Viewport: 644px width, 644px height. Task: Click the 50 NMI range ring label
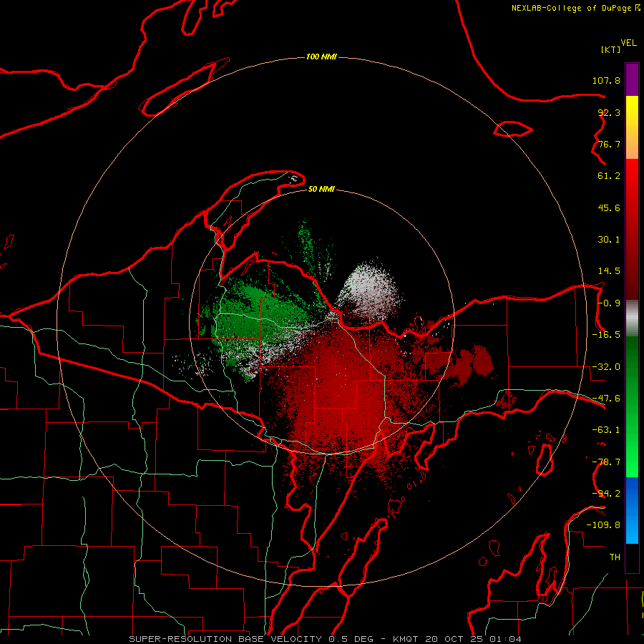(321, 189)
